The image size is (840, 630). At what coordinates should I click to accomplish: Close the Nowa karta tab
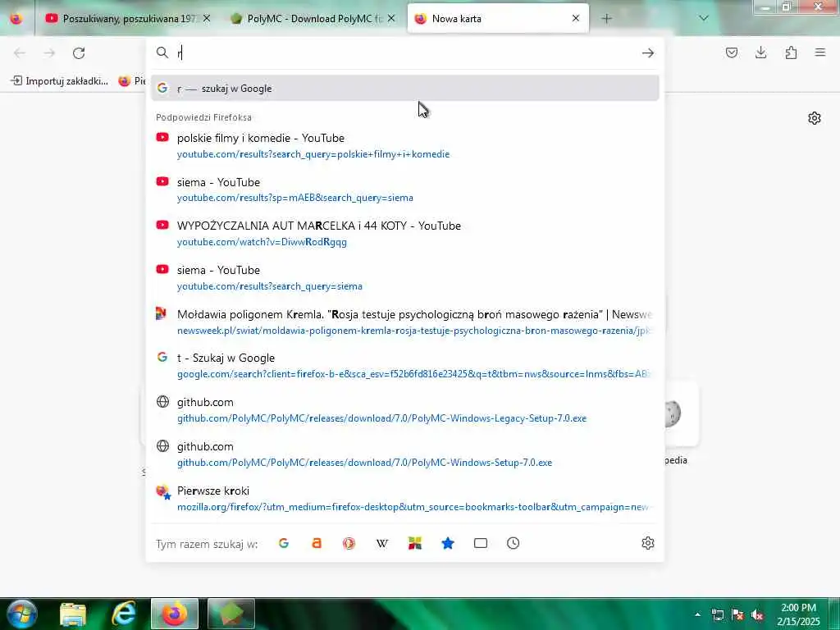click(576, 18)
